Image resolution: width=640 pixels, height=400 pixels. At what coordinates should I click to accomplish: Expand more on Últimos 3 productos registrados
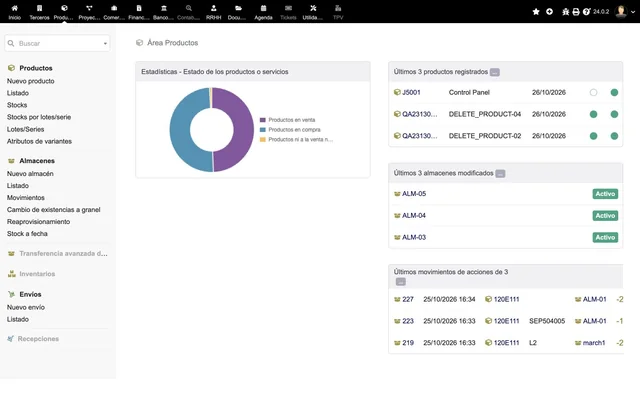click(x=495, y=72)
